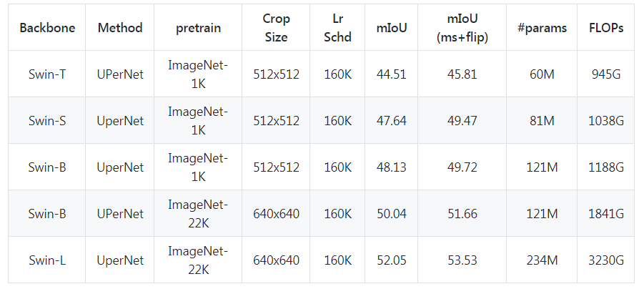Click the Backbone column header

[x=48, y=28]
